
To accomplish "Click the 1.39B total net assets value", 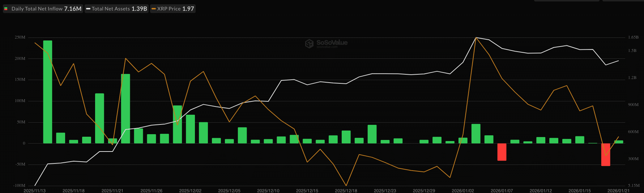I will click(x=139, y=9).
